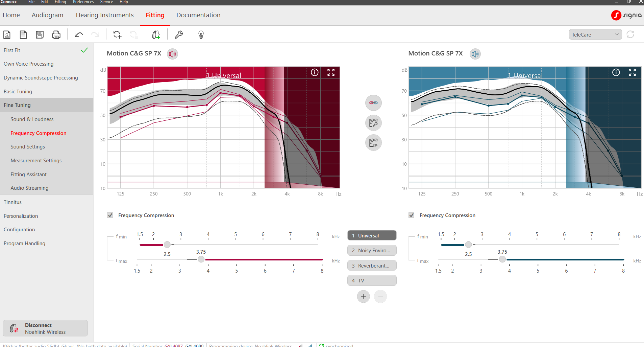The width and height of the screenshot is (644, 347).
Task: Select program 2 Noisy Environment
Action: click(372, 250)
